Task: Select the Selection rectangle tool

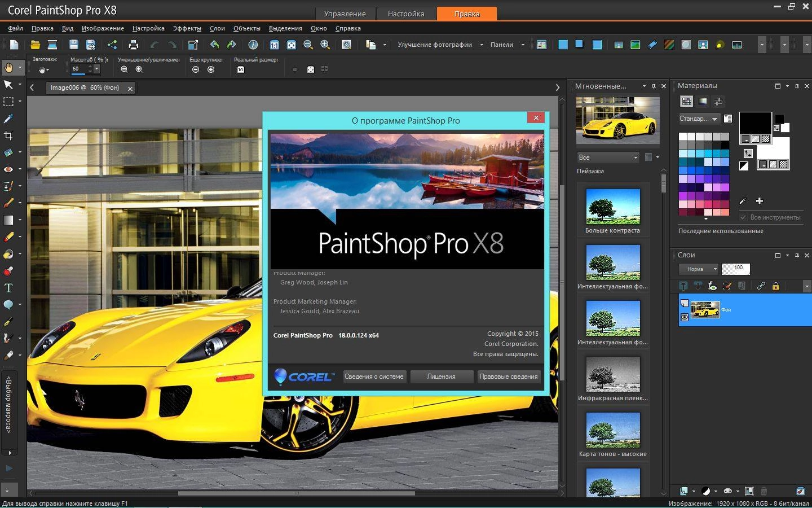Action: click(8, 102)
